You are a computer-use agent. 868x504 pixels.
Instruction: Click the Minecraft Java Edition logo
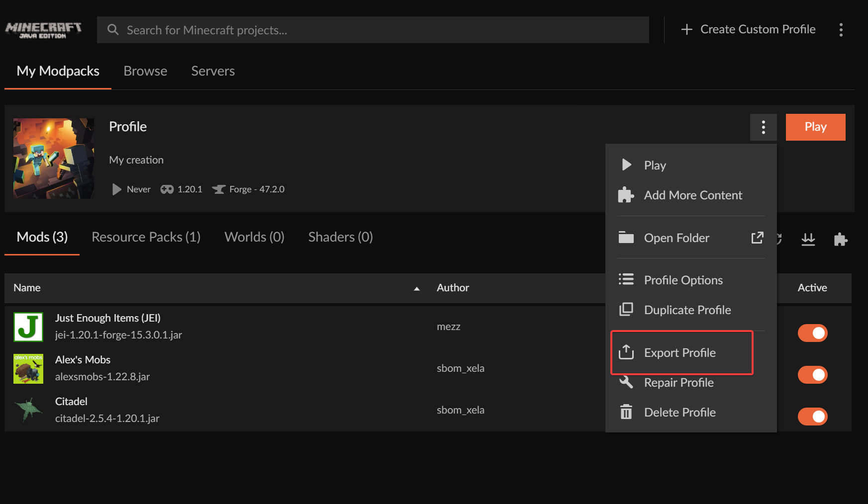click(x=43, y=30)
